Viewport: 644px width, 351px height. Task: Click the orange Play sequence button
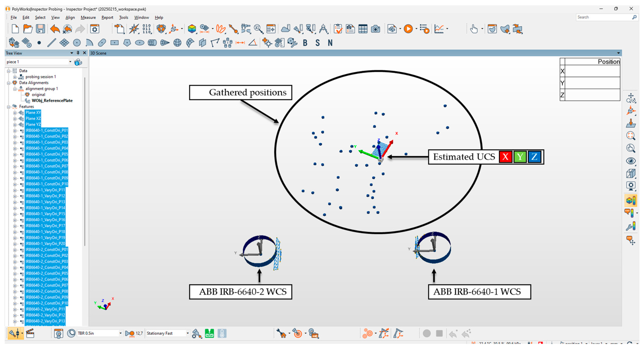[x=408, y=29]
